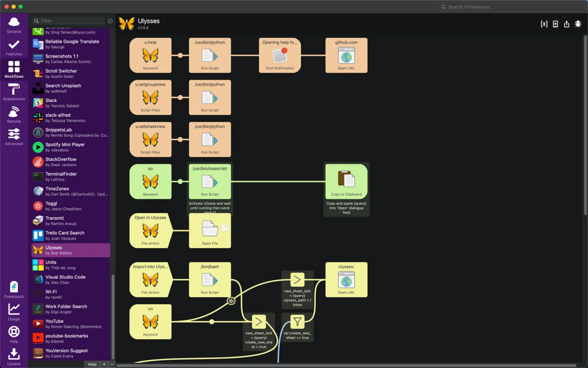
Task: Select the ulysses: Open URL node
Action: [x=346, y=280]
